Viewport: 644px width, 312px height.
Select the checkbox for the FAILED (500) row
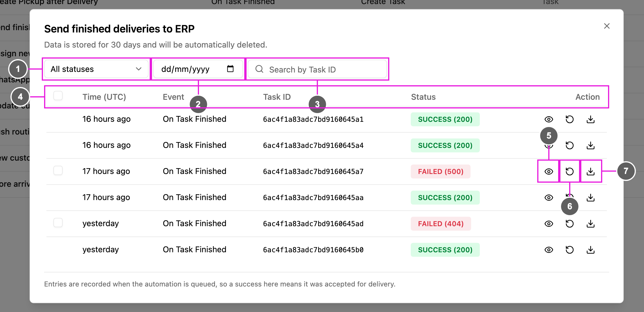point(58,170)
